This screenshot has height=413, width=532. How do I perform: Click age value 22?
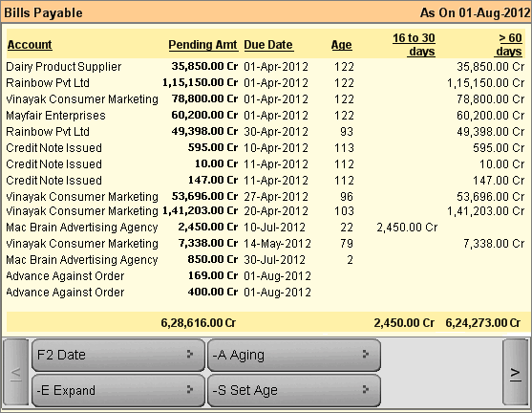click(x=347, y=228)
